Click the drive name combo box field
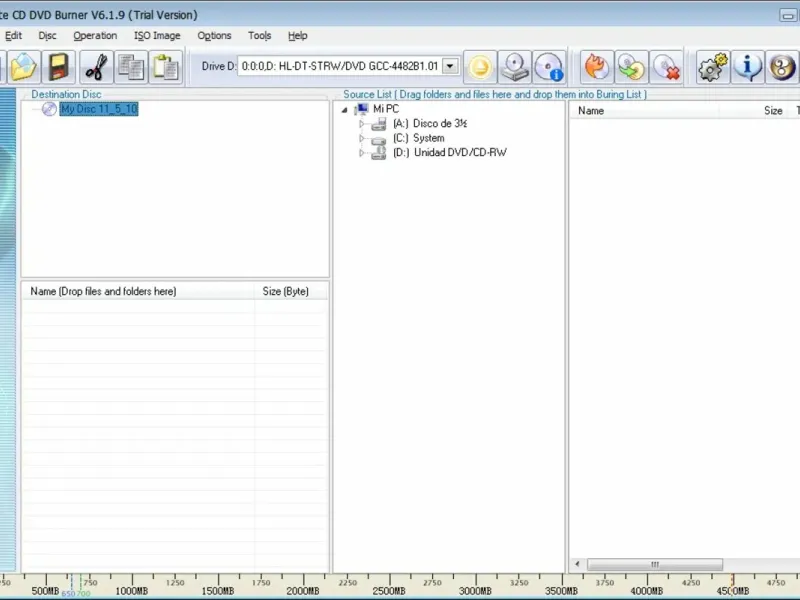The width and height of the screenshot is (800, 600). click(347, 66)
